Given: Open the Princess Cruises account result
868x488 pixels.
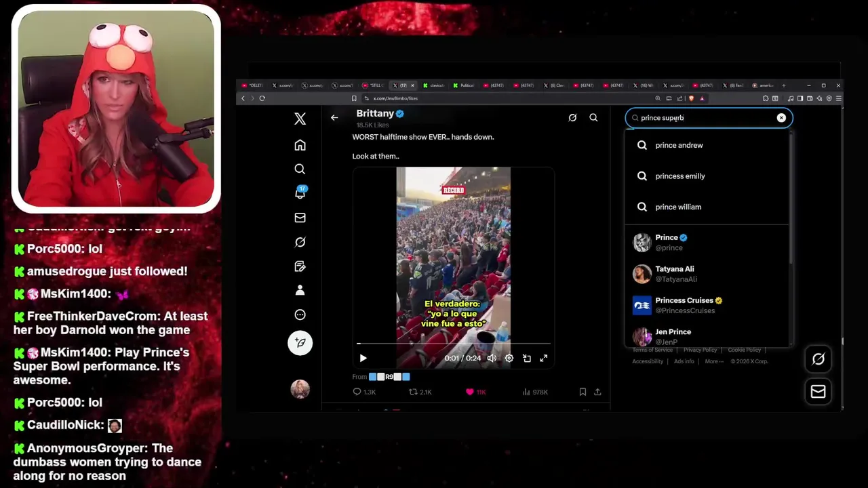Looking at the screenshot, I should point(707,305).
